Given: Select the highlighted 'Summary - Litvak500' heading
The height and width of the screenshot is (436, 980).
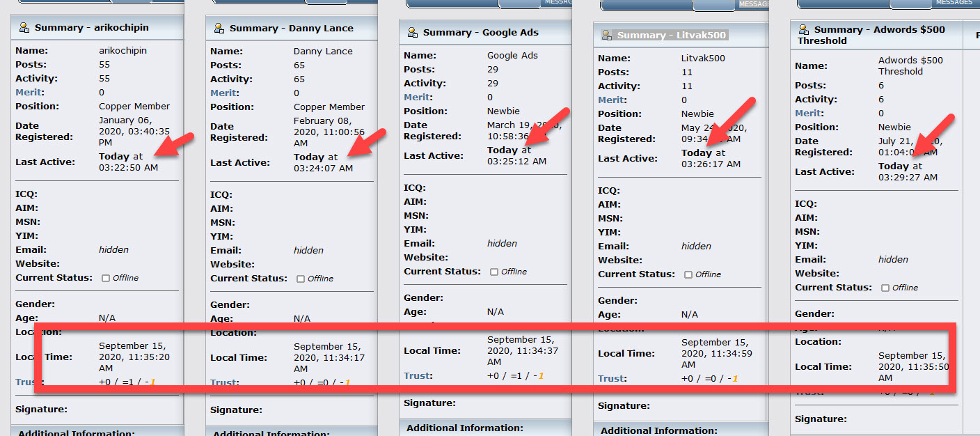Looking at the screenshot, I should [x=672, y=36].
